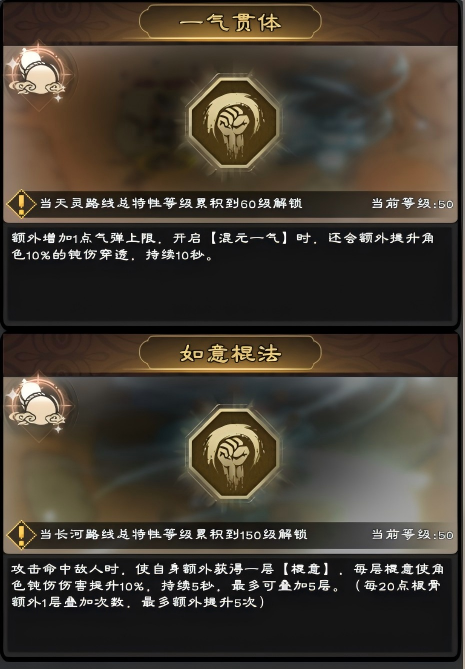Image resolution: width=465 pixels, height=669 pixels.
Task: Click the fist skill icon under 如意棍法
Action: [x=234, y=455]
